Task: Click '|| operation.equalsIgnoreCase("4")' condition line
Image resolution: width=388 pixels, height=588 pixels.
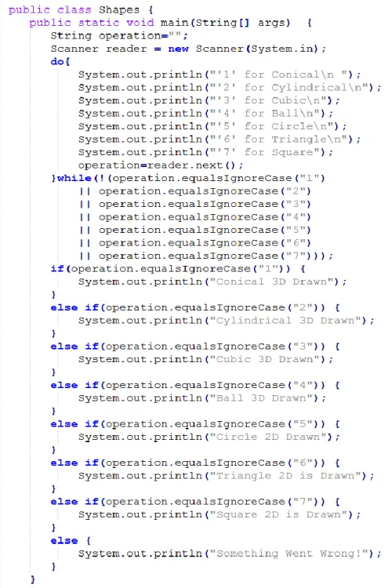Action: tap(195, 217)
